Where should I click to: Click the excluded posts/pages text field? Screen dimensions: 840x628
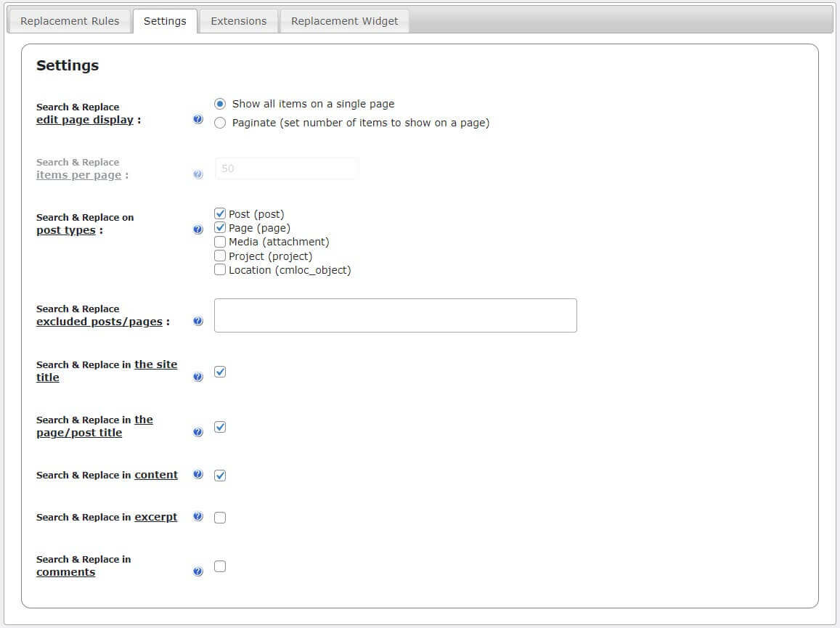tap(396, 316)
